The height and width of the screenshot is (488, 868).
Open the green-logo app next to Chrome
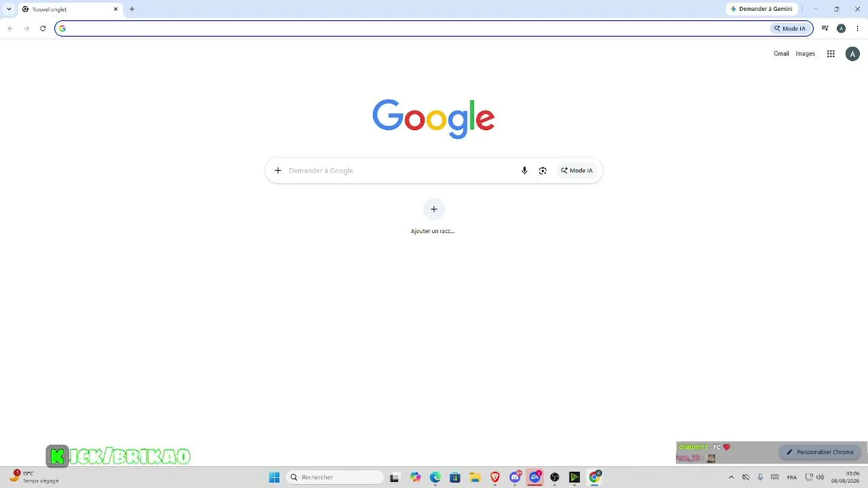click(x=574, y=478)
